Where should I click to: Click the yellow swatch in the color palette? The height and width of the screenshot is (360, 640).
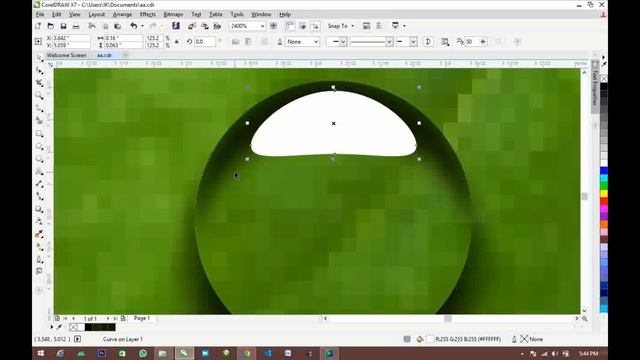point(604,193)
